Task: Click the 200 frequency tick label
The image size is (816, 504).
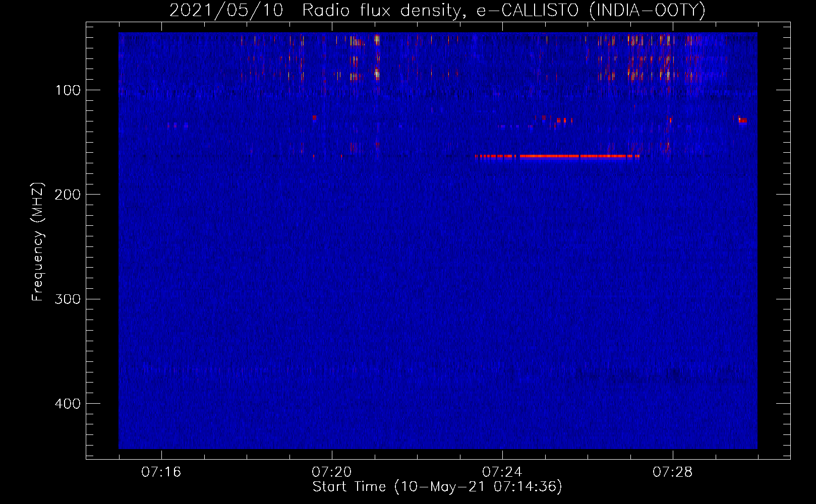Action: click(x=68, y=195)
